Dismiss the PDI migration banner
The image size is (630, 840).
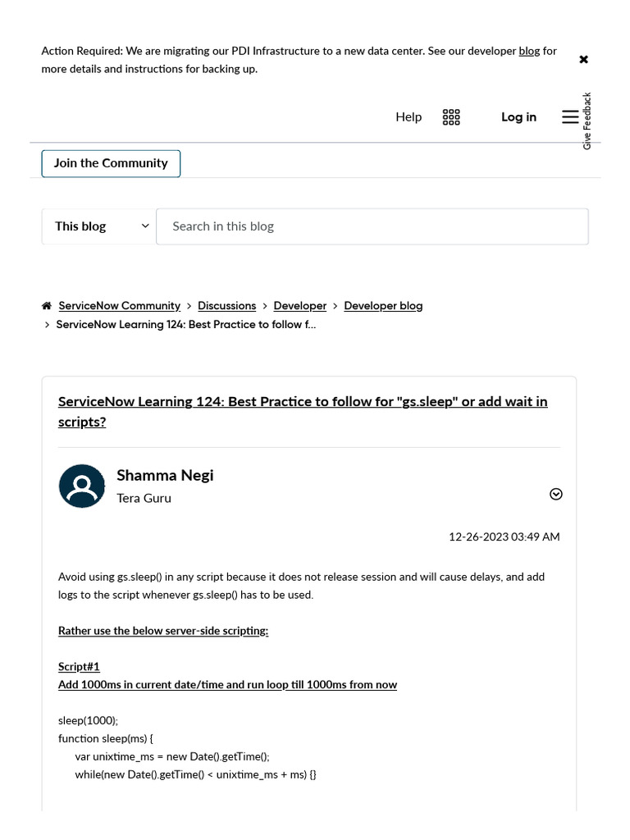coord(583,59)
